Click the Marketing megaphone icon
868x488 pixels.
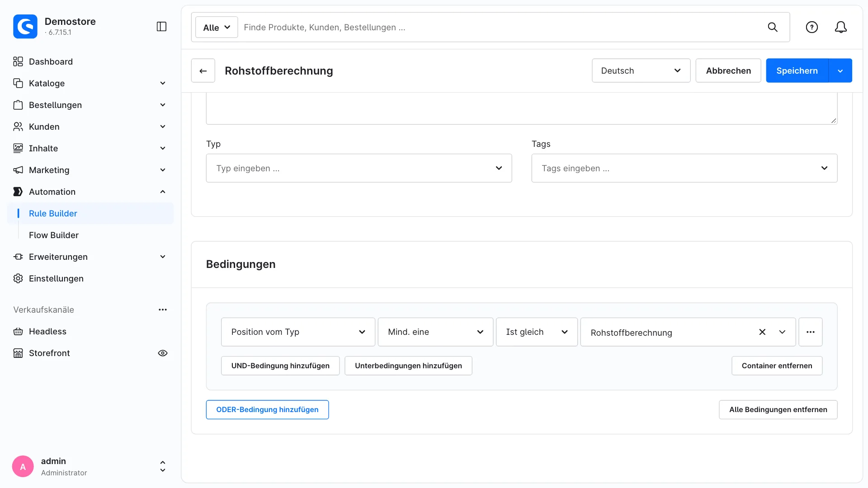click(x=18, y=170)
